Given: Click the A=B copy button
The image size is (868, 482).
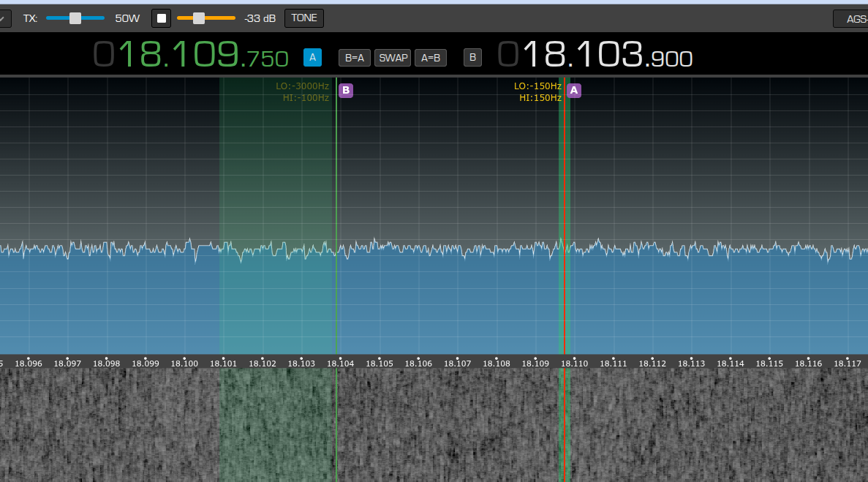Looking at the screenshot, I should click(431, 57).
